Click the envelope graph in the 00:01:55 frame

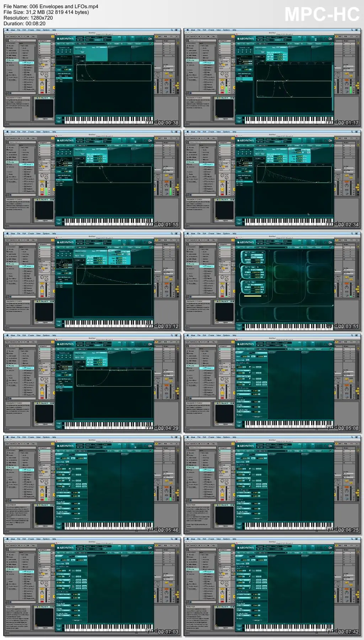tap(114, 174)
